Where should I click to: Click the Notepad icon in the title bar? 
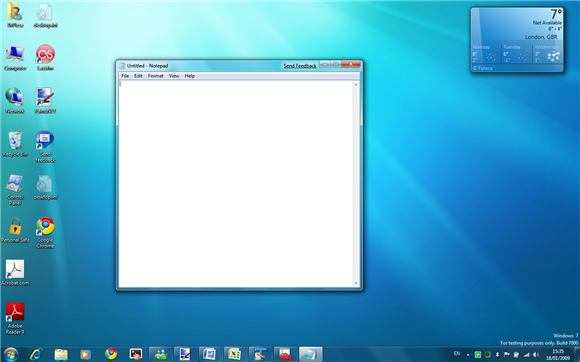point(122,66)
